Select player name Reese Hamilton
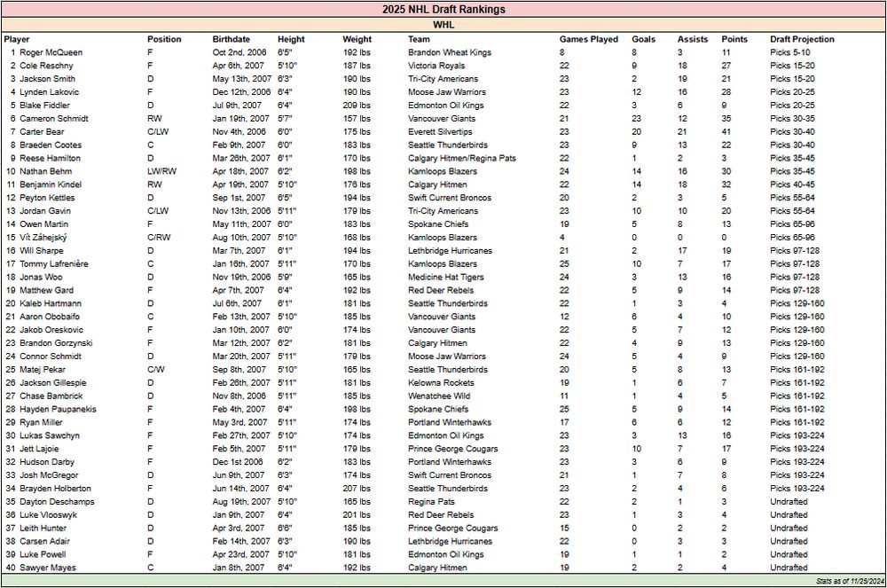The width and height of the screenshot is (887, 588). (x=50, y=158)
